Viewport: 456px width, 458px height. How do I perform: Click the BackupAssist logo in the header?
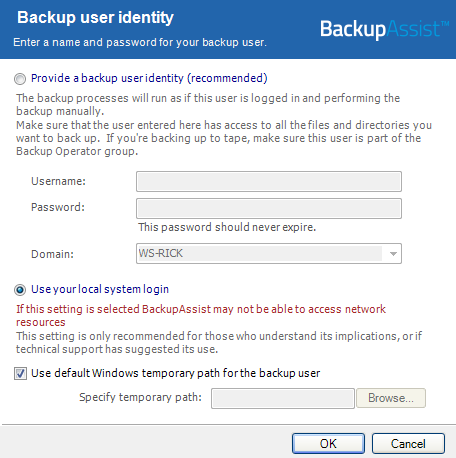point(384,29)
